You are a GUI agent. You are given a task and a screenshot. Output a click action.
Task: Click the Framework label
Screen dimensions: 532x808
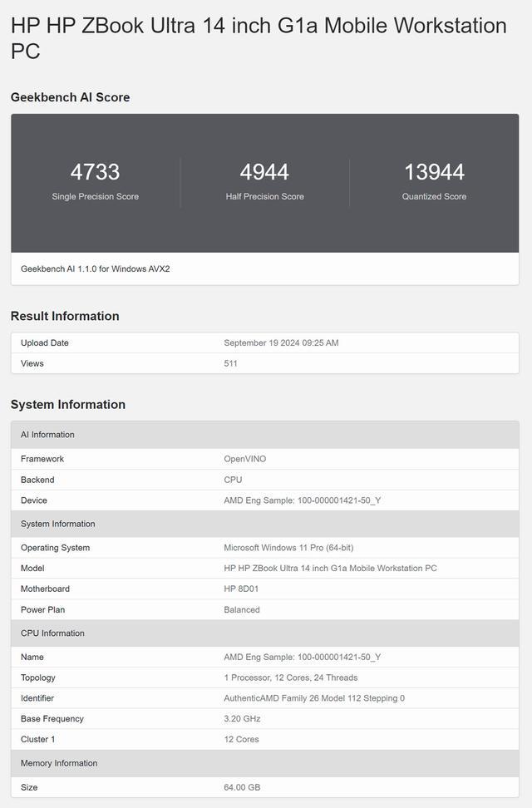click(x=42, y=459)
